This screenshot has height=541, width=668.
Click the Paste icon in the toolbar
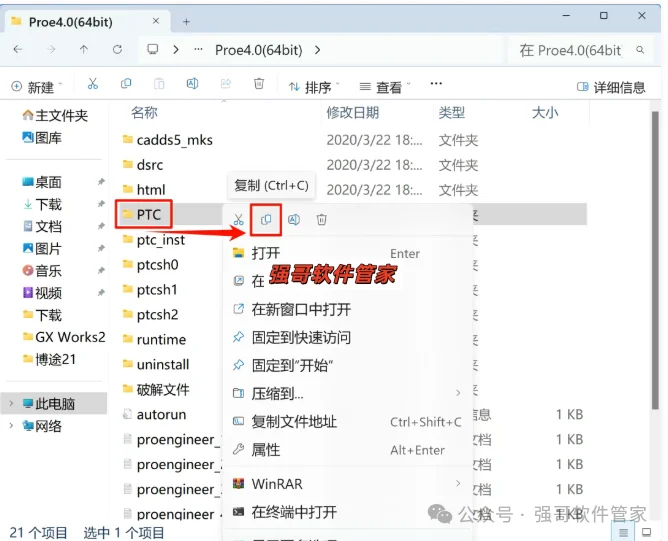click(x=159, y=84)
